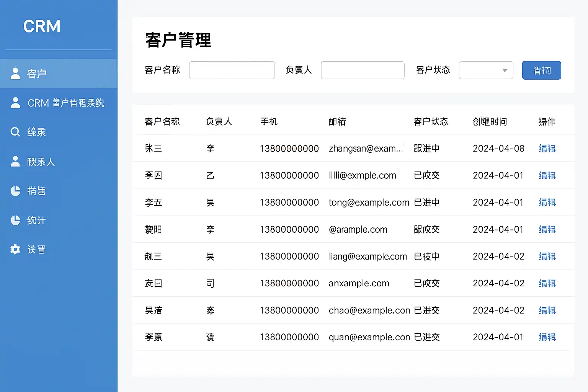Click the contact person icon above pie charts

pyautogui.click(x=15, y=162)
